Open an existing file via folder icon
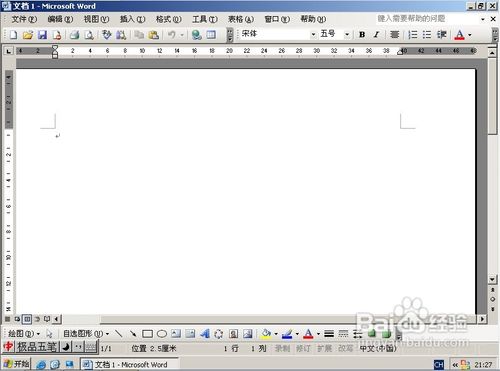The width and height of the screenshot is (500, 371). point(28,35)
